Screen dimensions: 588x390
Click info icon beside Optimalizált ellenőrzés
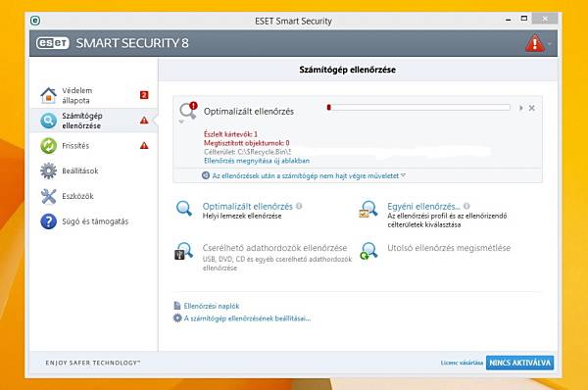coord(299,206)
